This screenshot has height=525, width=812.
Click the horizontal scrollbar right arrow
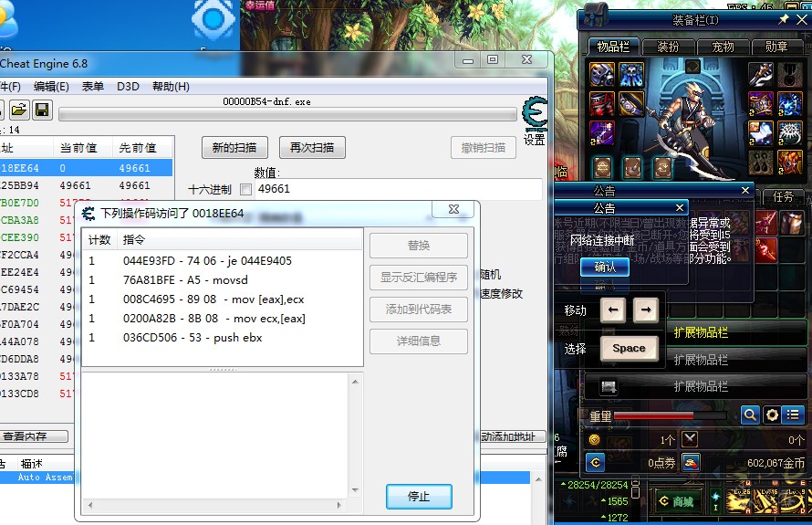tap(339, 505)
